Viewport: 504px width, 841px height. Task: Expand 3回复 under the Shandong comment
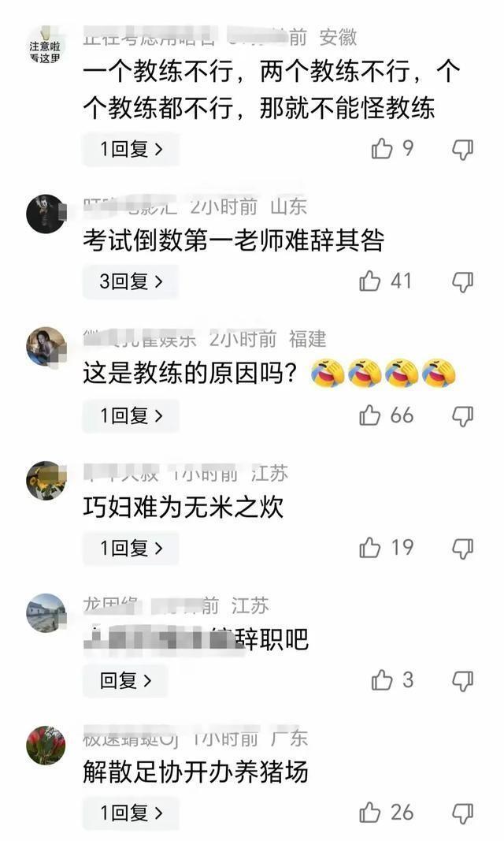131,281
